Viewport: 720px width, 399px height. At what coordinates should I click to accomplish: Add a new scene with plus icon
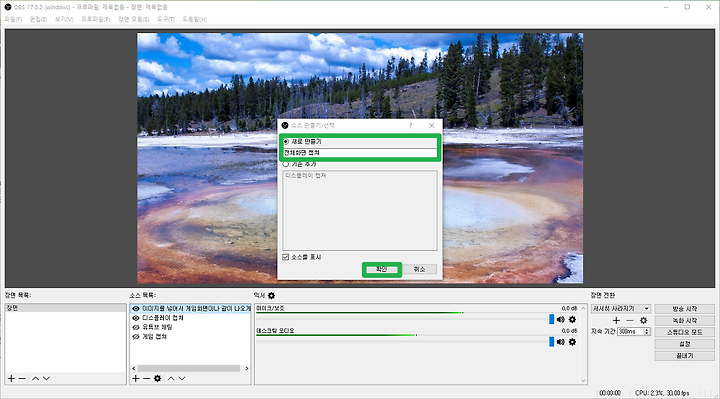pos(11,378)
